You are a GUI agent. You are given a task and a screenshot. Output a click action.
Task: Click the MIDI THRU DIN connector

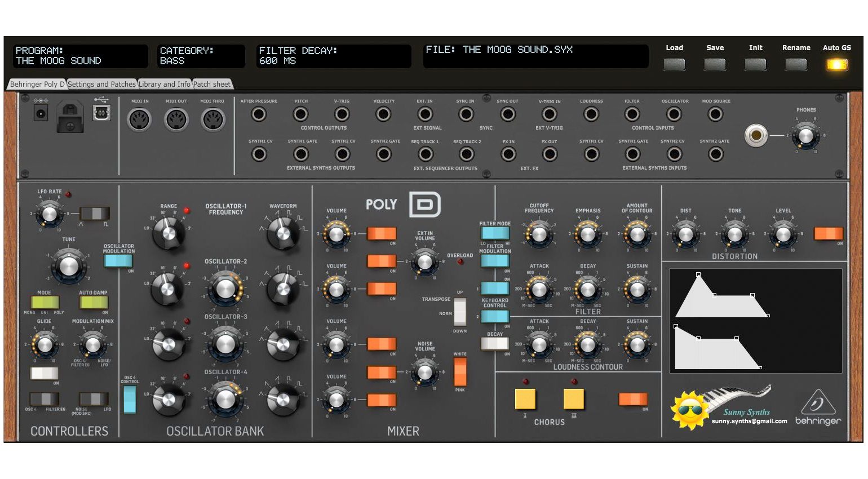[x=213, y=119]
